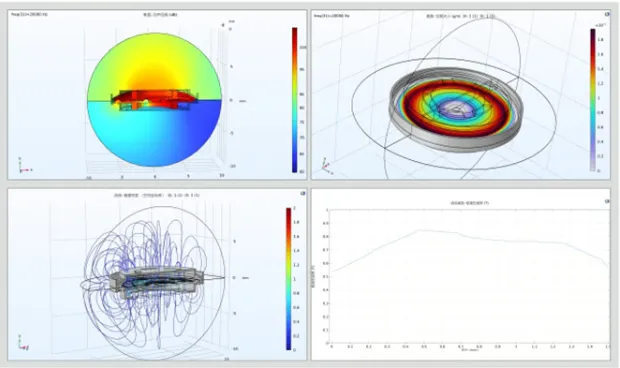This screenshot has width=620, height=368.
Task: Click the color legend of the diaphragm displacement plot
Action: click(593, 100)
